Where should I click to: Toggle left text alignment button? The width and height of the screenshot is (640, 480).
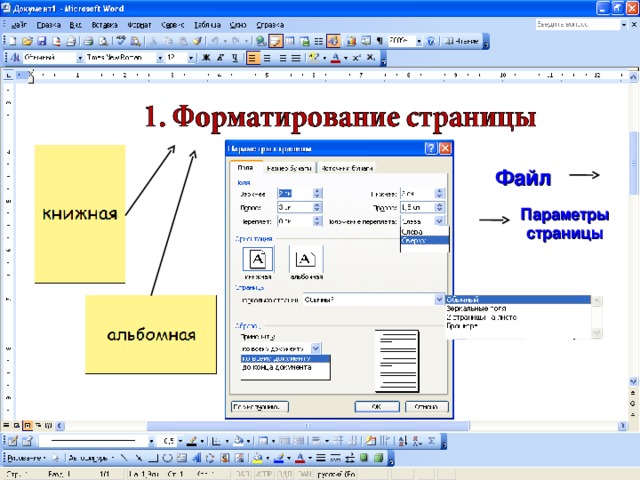click(x=252, y=59)
